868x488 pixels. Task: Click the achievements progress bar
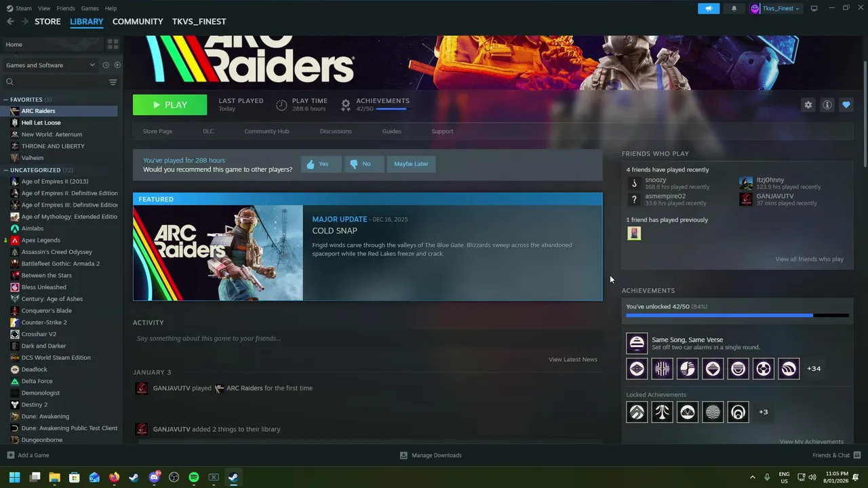[737, 315]
